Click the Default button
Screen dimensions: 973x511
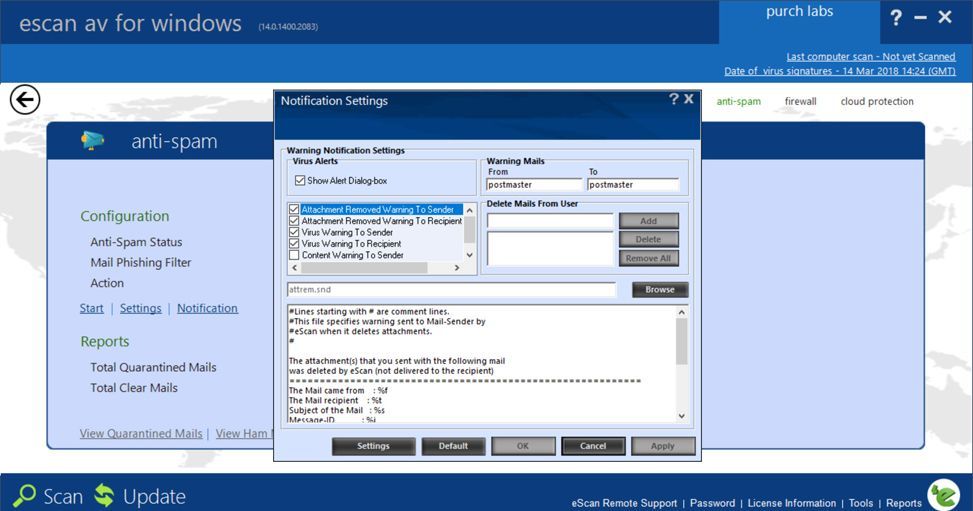pos(453,446)
